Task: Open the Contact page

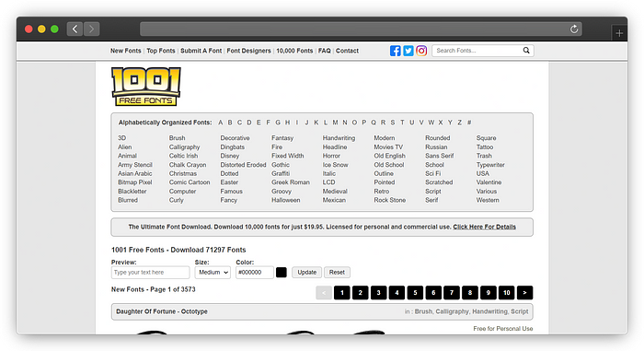Action: (x=347, y=51)
